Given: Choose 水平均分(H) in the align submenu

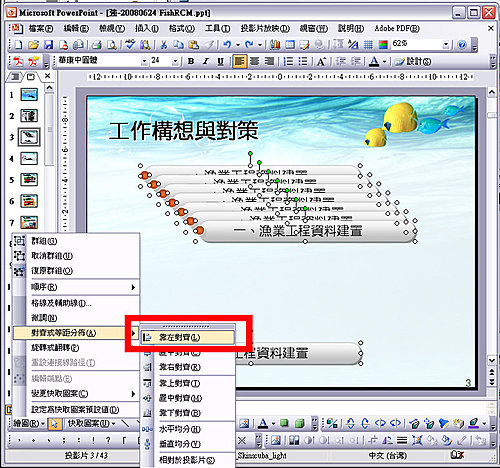Looking at the screenshot, I should [x=188, y=429].
